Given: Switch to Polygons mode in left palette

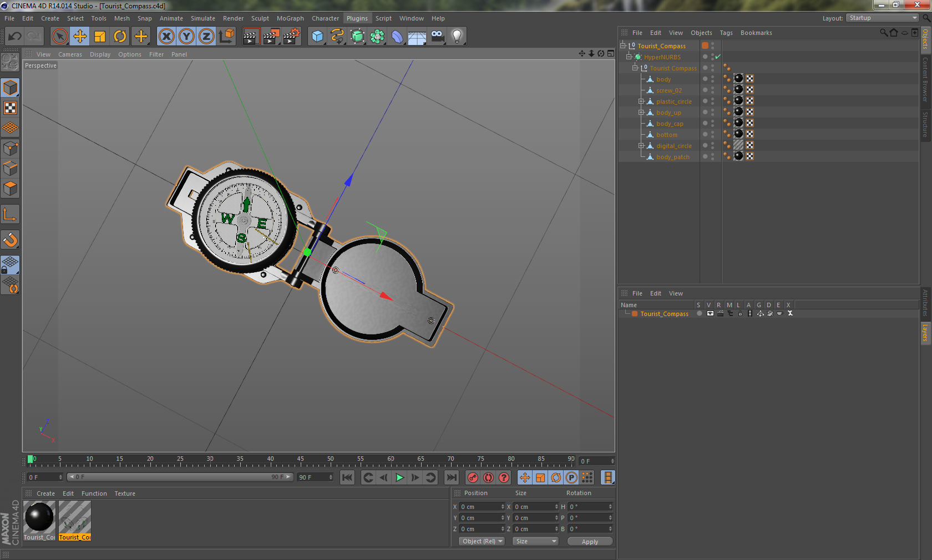Looking at the screenshot, I should click(11, 189).
